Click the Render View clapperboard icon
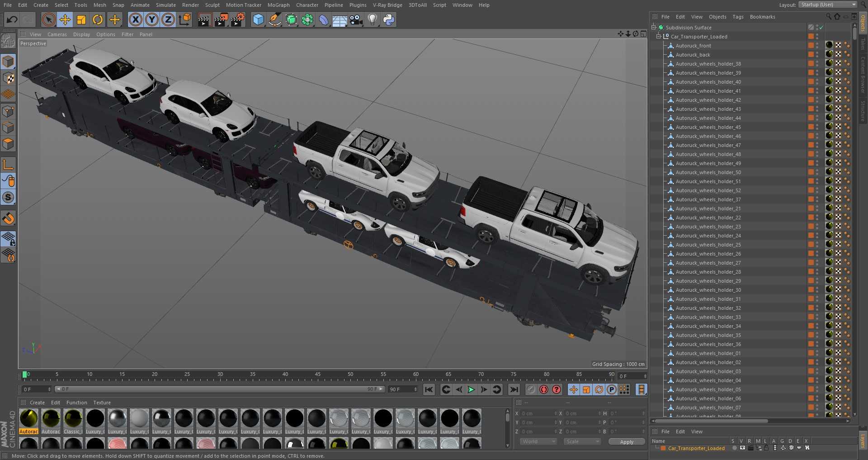This screenshot has height=460, width=868. coord(204,19)
